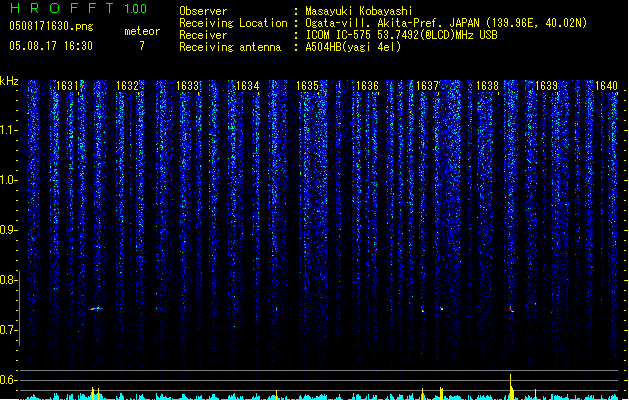Click the 1635 time marker
The image size is (629, 400).
pos(307,86)
